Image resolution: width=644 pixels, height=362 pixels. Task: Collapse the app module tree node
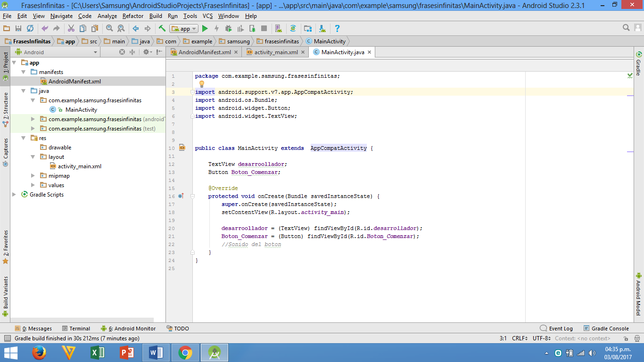(x=14, y=63)
